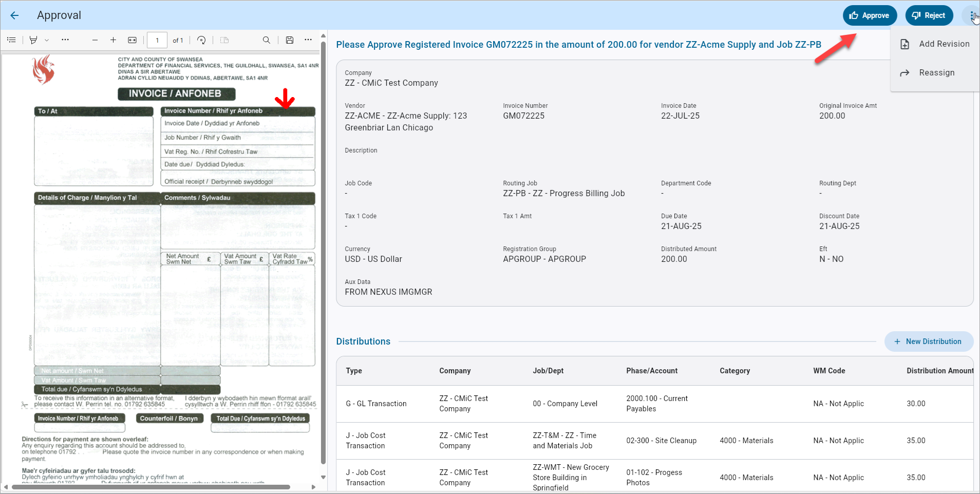Open the vertical three-dot actions menu
The width and height of the screenshot is (980, 494).
coord(972,15)
